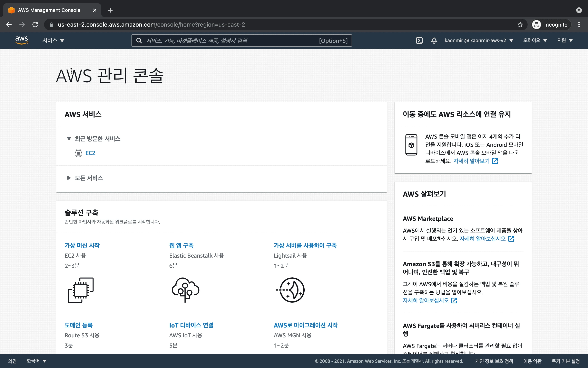
Task: Click the AWS 서비스 panel heading
Action: (83, 114)
